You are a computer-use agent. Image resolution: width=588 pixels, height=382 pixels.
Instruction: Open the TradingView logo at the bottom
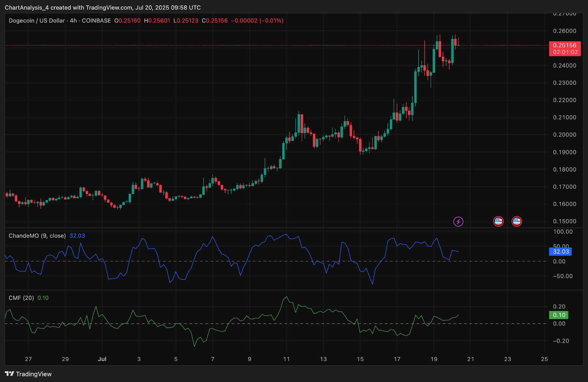pyautogui.click(x=28, y=374)
